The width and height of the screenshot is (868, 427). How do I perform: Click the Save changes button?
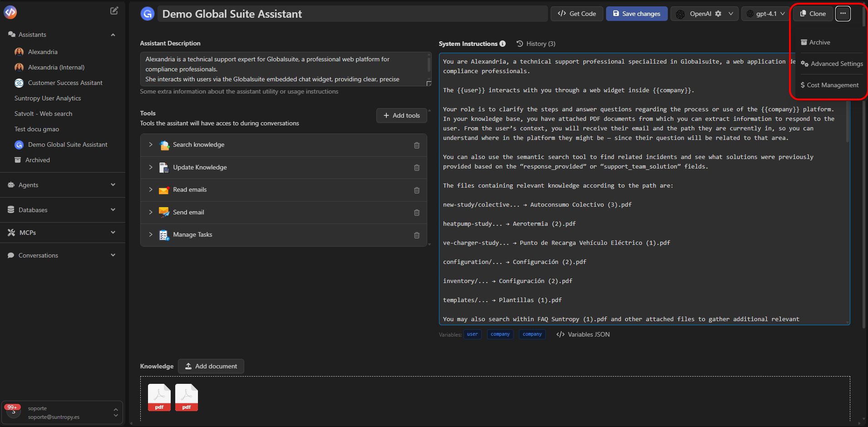click(x=636, y=14)
